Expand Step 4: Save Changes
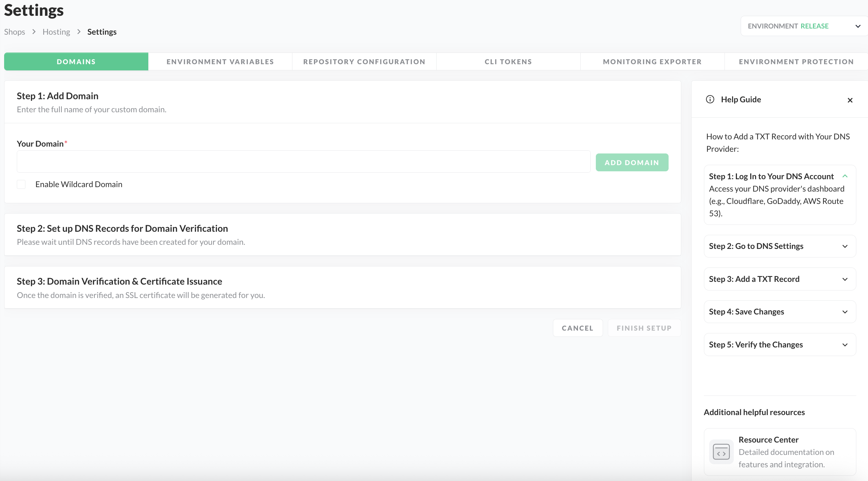868x481 pixels. (x=845, y=312)
